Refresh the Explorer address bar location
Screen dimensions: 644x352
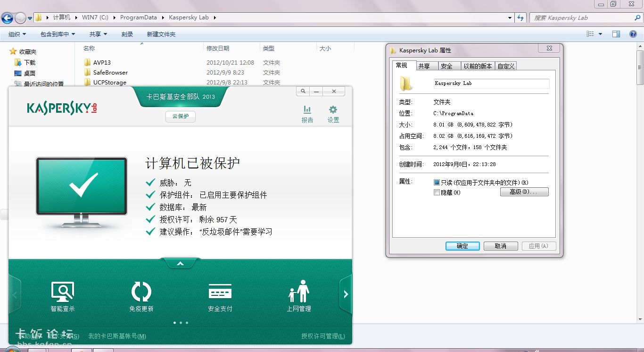tap(520, 17)
